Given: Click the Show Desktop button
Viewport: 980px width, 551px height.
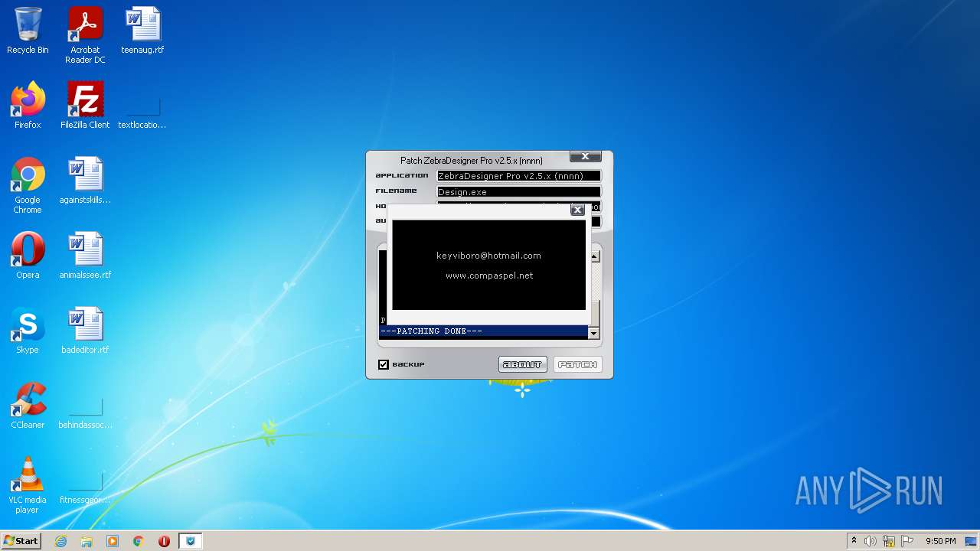Looking at the screenshot, I should (x=972, y=541).
